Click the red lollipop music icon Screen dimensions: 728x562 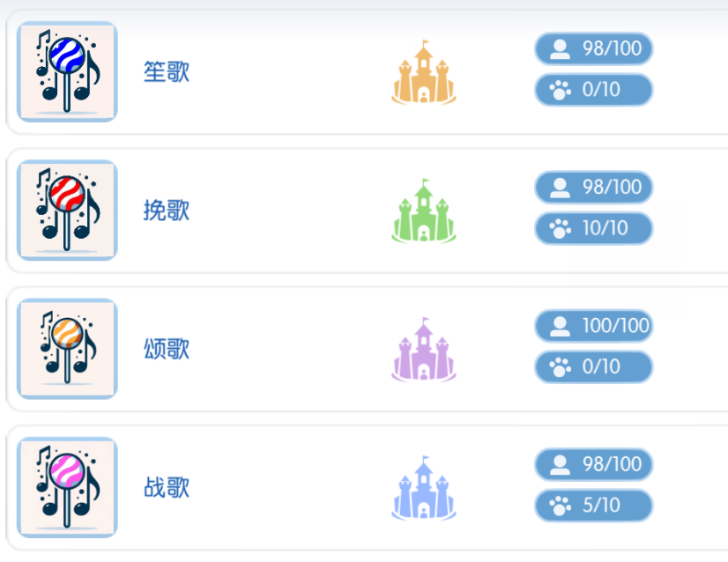tap(67, 211)
